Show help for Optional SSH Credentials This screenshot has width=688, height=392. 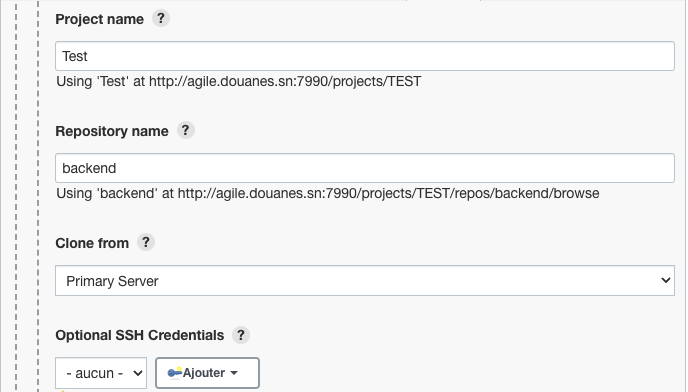pyautogui.click(x=241, y=335)
